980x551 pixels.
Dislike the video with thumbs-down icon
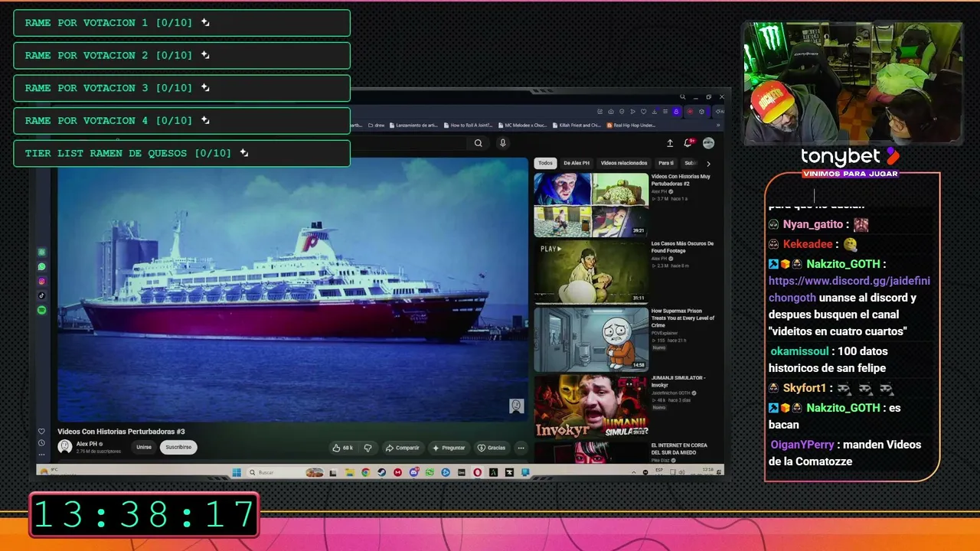tap(367, 448)
